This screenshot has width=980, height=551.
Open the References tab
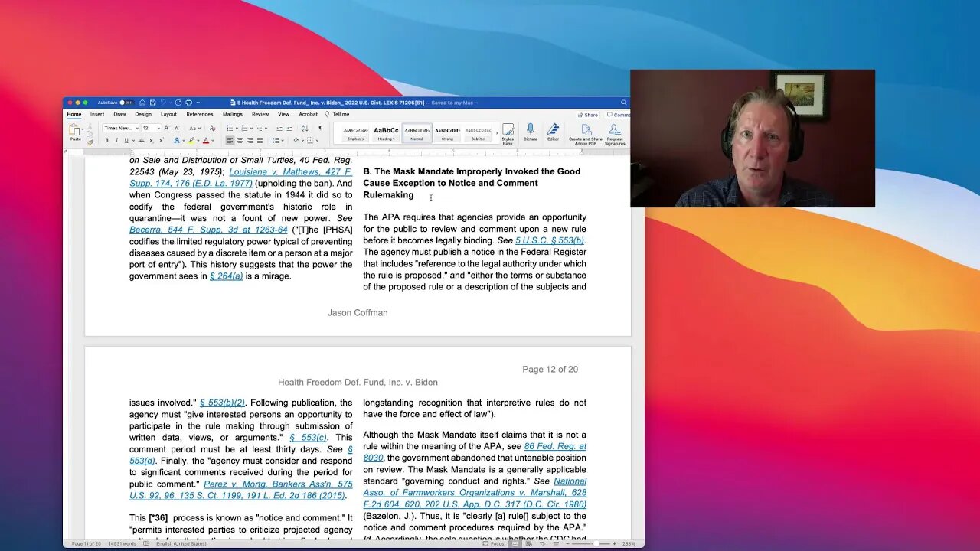coord(200,114)
